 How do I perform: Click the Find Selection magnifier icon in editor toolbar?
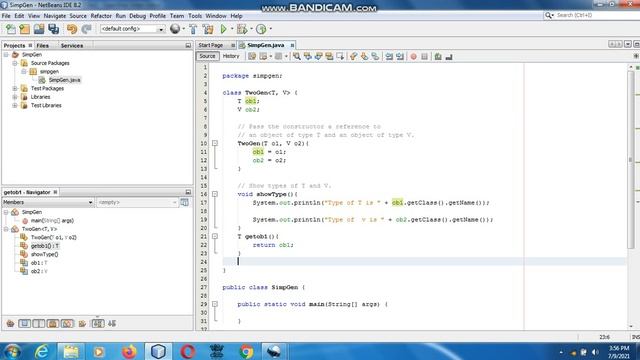(297, 56)
